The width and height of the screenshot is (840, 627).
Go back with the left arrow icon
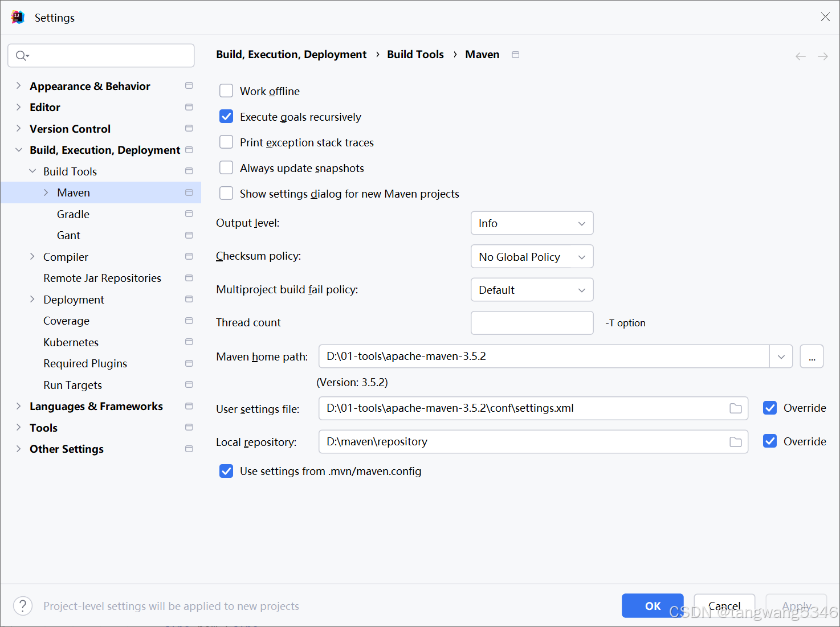801,56
